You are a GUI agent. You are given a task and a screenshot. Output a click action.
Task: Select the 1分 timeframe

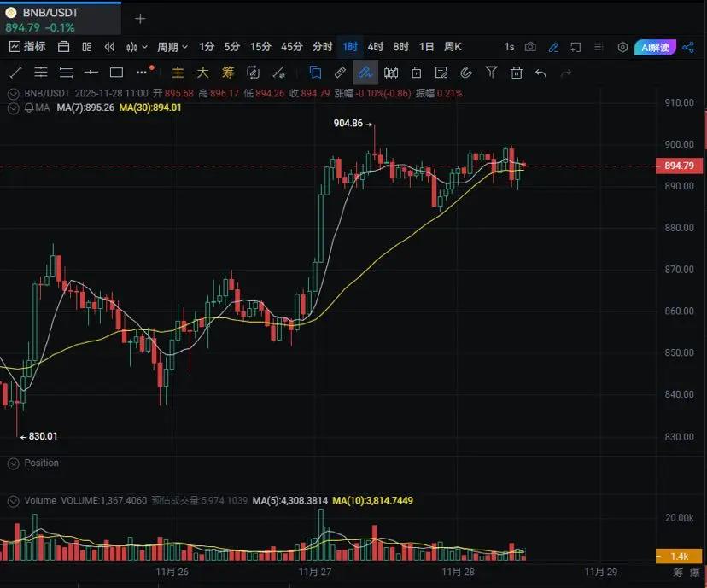tap(207, 47)
